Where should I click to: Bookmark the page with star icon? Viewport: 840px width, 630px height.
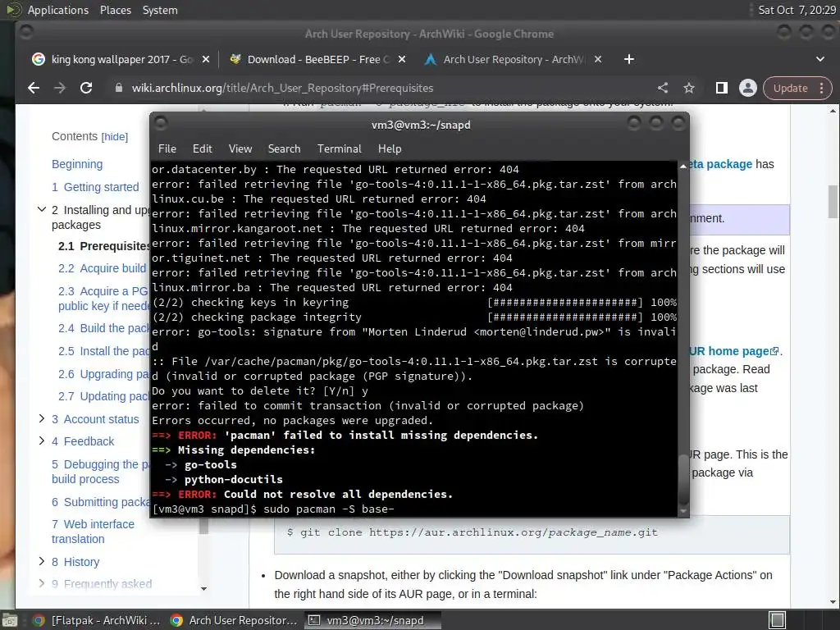coord(689,88)
